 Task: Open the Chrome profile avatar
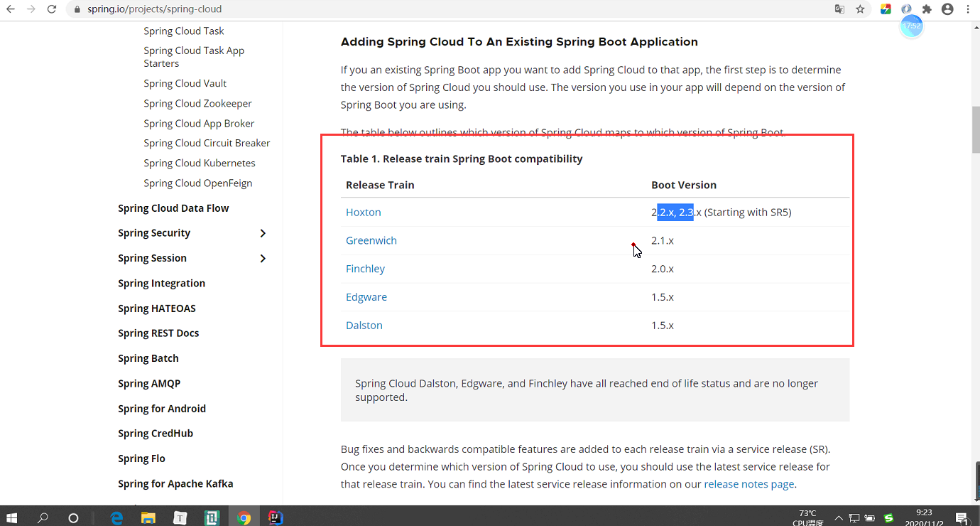(947, 9)
